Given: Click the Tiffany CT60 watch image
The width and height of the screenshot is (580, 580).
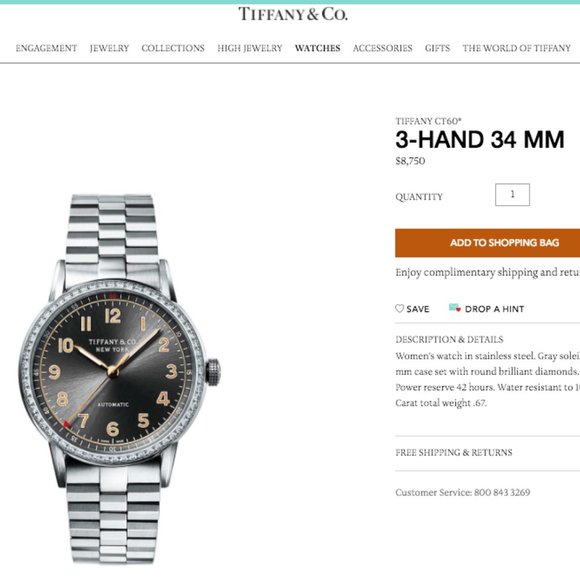Looking at the screenshot, I should click(x=119, y=378).
